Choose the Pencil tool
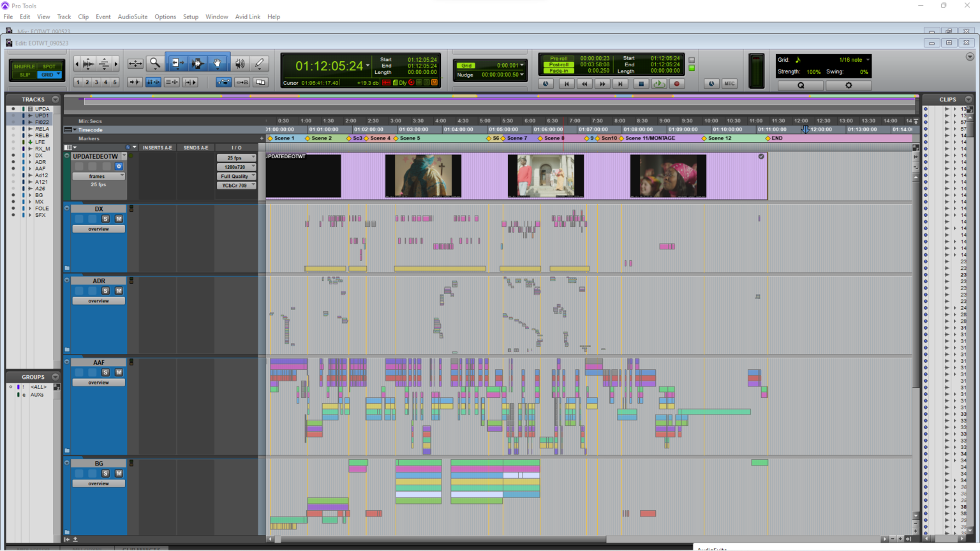This screenshot has width=980, height=551. 259,63
